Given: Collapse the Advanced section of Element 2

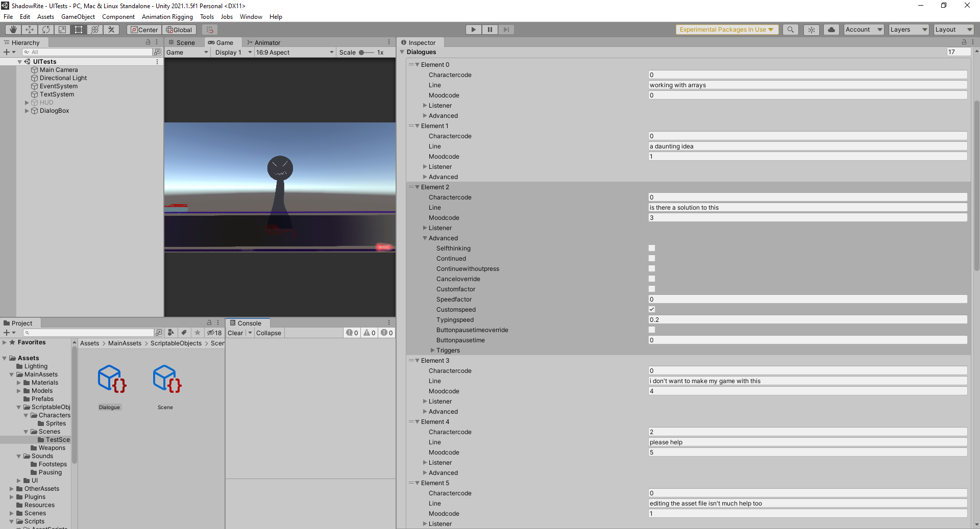Looking at the screenshot, I should pos(425,238).
